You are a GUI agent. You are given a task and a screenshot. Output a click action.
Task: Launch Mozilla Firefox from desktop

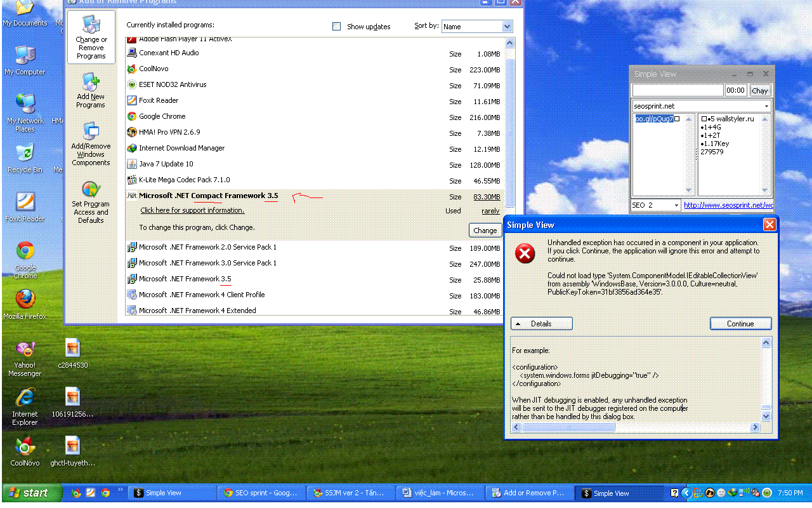[x=25, y=305]
